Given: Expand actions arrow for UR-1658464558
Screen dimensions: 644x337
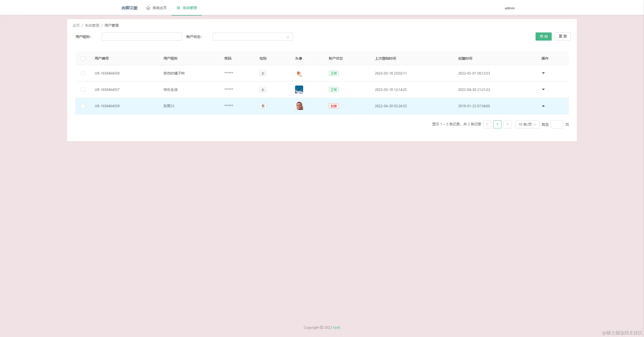Looking at the screenshot, I should (543, 73).
